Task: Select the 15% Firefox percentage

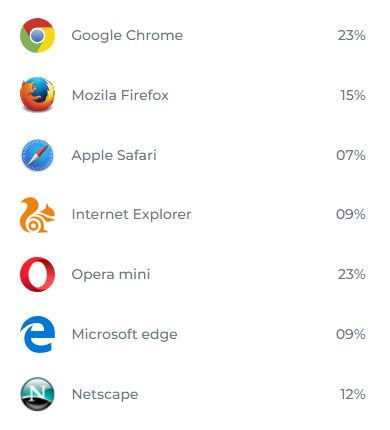Action: point(353,95)
